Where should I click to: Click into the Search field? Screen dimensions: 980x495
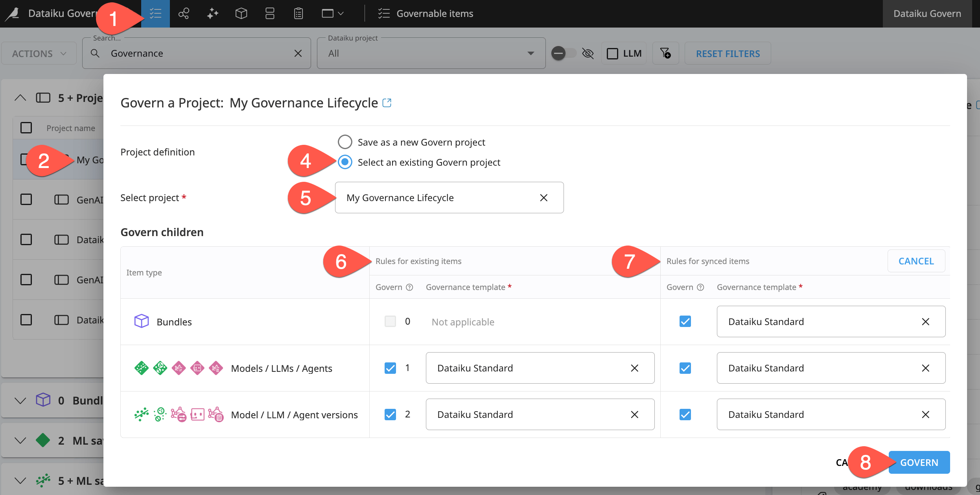click(197, 53)
